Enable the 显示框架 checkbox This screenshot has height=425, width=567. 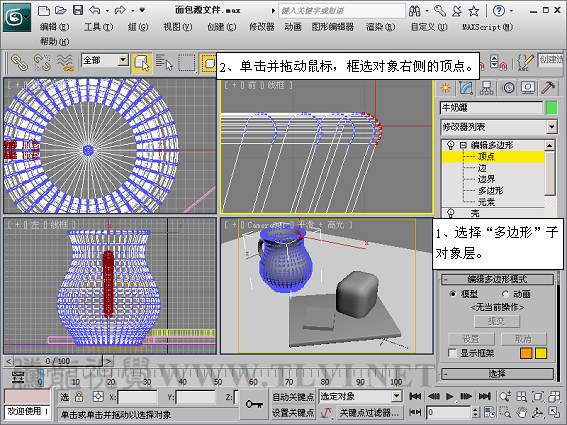click(452, 353)
